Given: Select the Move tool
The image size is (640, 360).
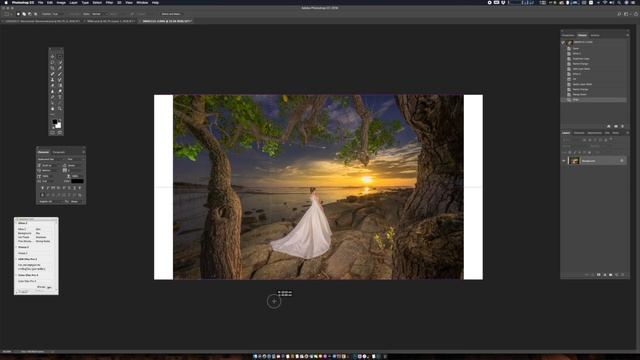Looking at the screenshot, I should tap(52, 56).
